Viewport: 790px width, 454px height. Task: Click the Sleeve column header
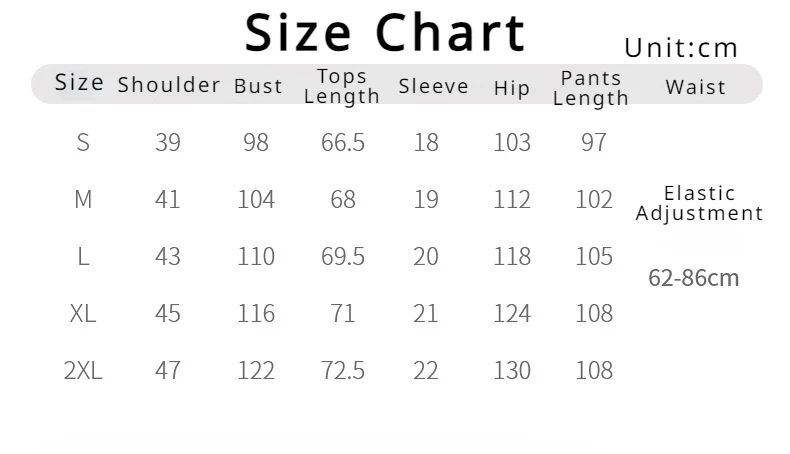coord(434,86)
